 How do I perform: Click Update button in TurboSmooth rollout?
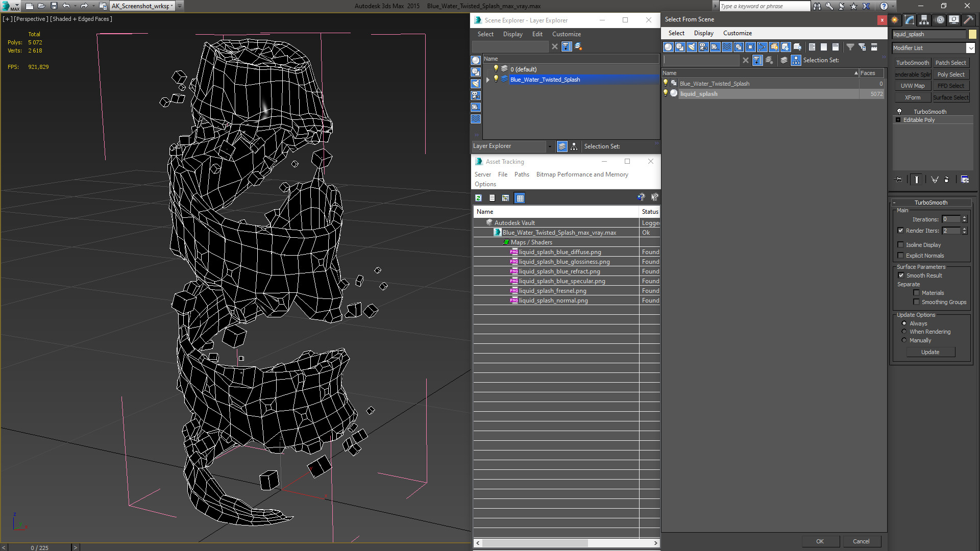[x=930, y=352]
